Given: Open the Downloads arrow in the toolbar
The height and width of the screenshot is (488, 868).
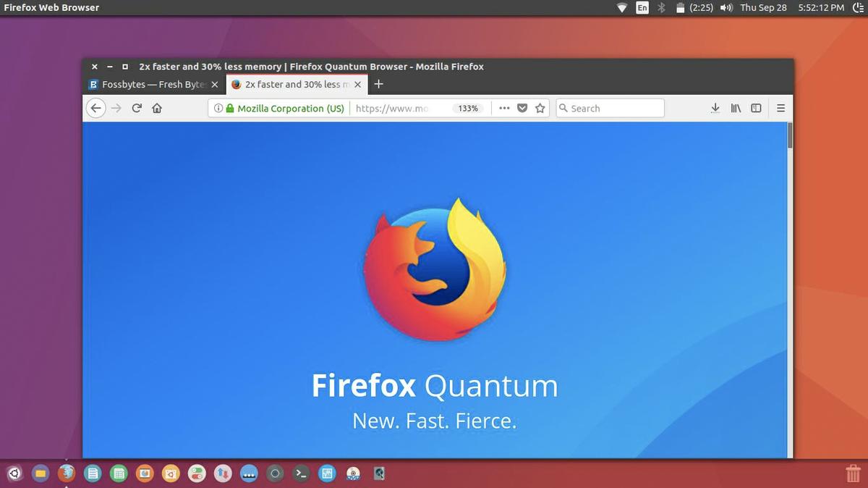Looking at the screenshot, I should [715, 109].
